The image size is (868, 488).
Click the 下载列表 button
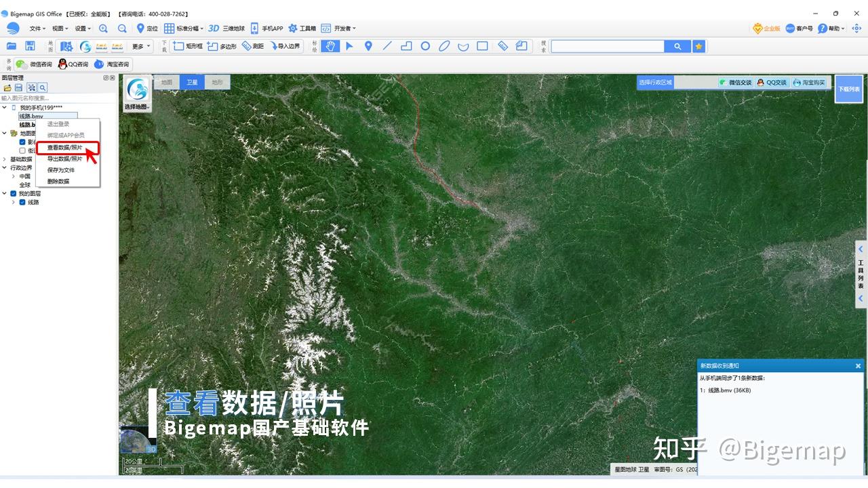pyautogui.click(x=849, y=89)
